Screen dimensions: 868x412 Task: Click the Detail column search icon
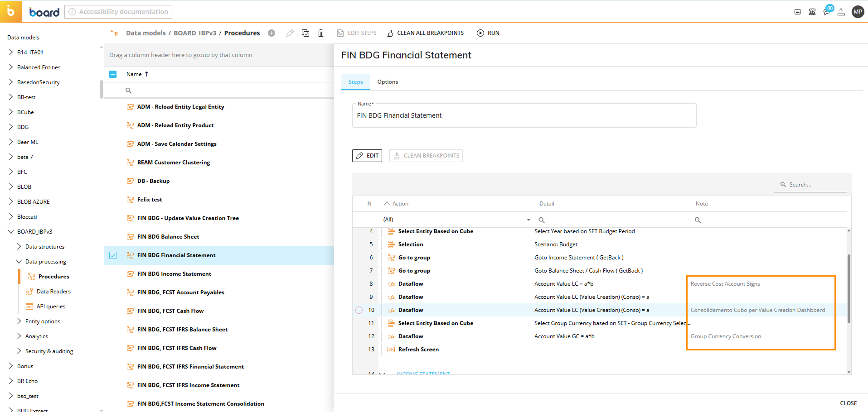(542, 220)
